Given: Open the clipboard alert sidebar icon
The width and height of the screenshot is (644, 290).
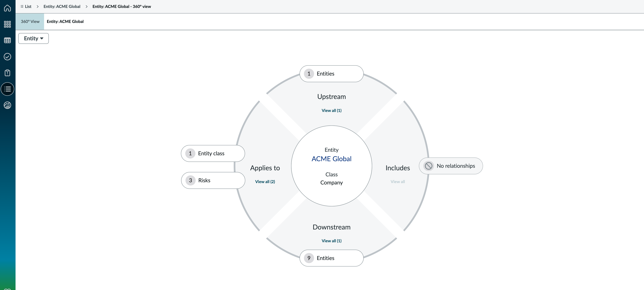Looking at the screenshot, I should point(7,73).
